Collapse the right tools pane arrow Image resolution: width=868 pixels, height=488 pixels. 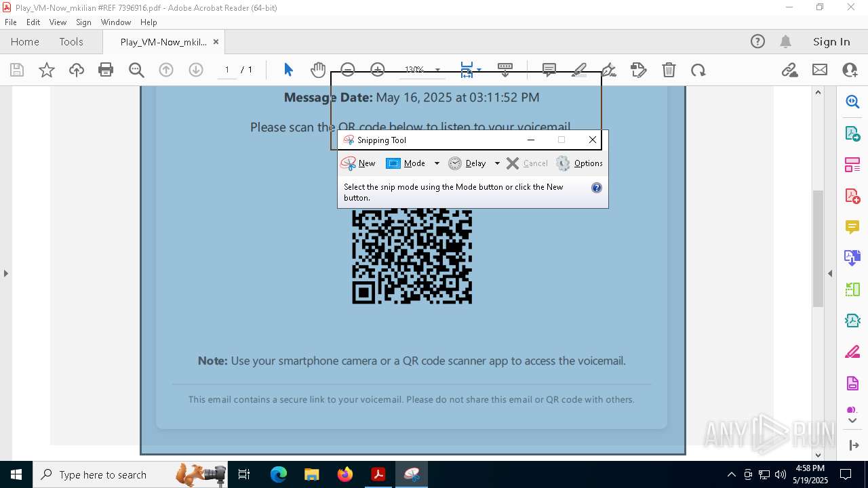tap(830, 274)
